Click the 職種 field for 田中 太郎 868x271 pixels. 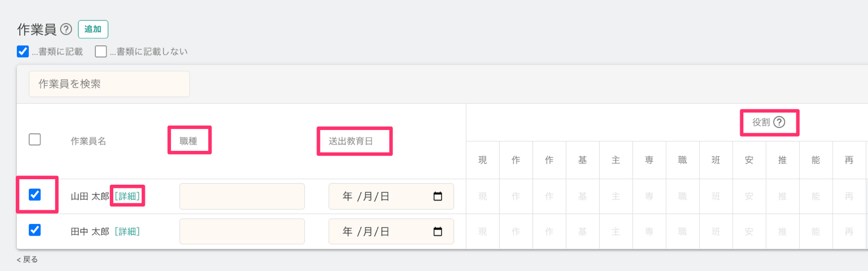click(242, 232)
